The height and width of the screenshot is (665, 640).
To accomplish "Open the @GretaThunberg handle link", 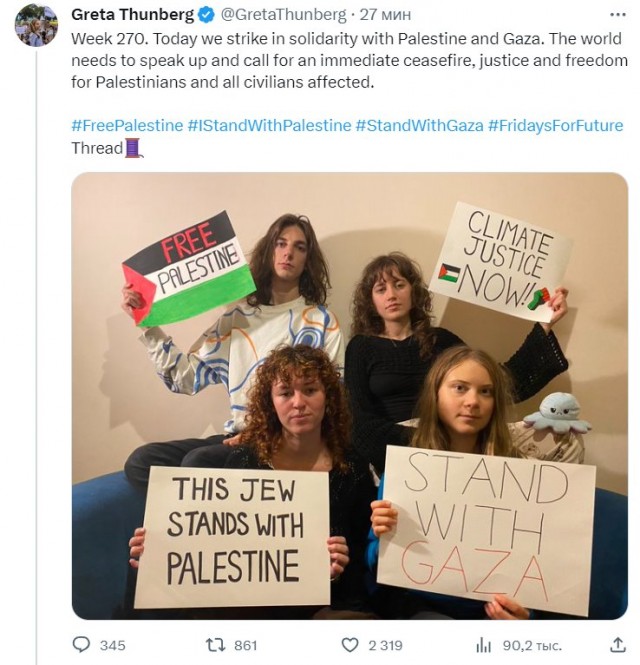I will pyautogui.click(x=283, y=15).
